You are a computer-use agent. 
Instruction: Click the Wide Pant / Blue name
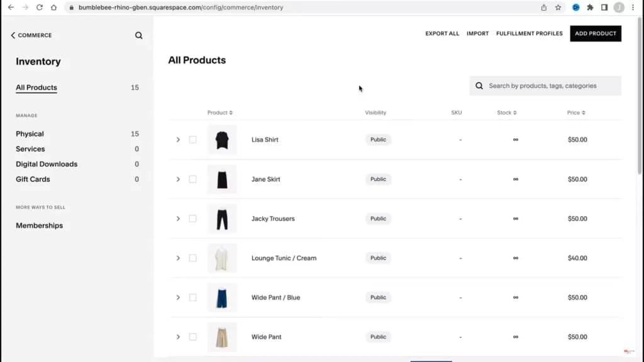point(275,297)
